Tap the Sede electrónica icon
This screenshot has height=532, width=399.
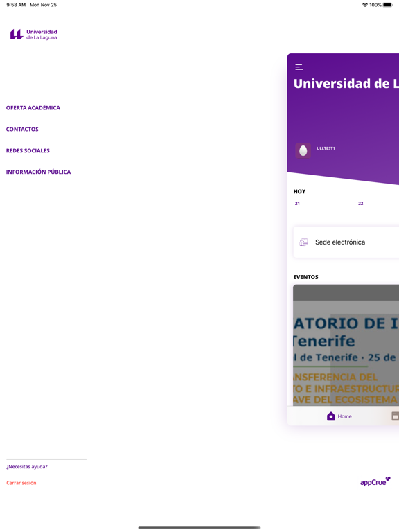[303, 242]
